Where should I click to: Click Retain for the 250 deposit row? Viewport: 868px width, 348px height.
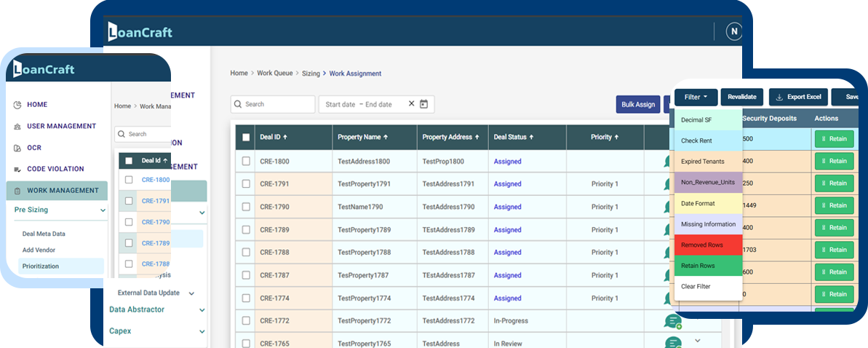click(835, 183)
